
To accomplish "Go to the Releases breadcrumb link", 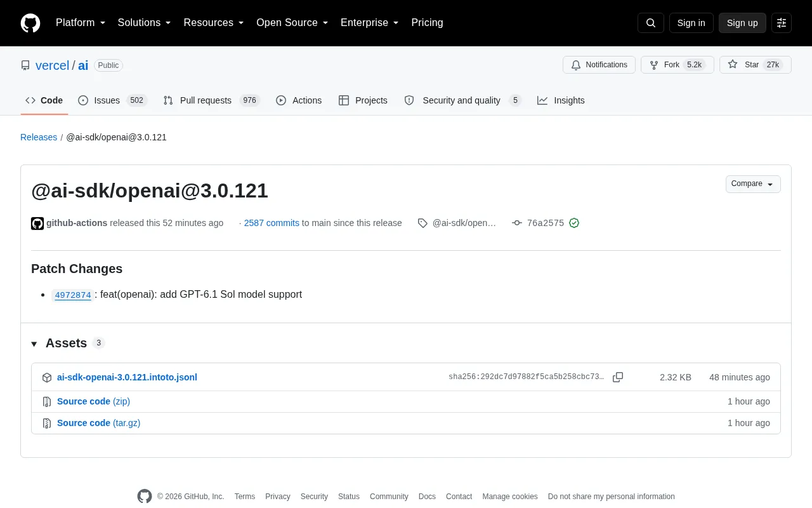I will point(39,137).
